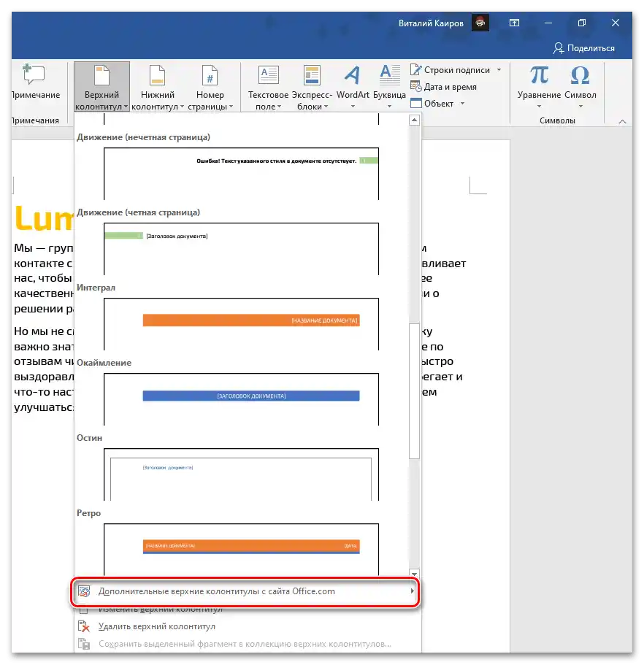Expand the Объект dropdown arrow
644x665 pixels.
(x=462, y=104)
